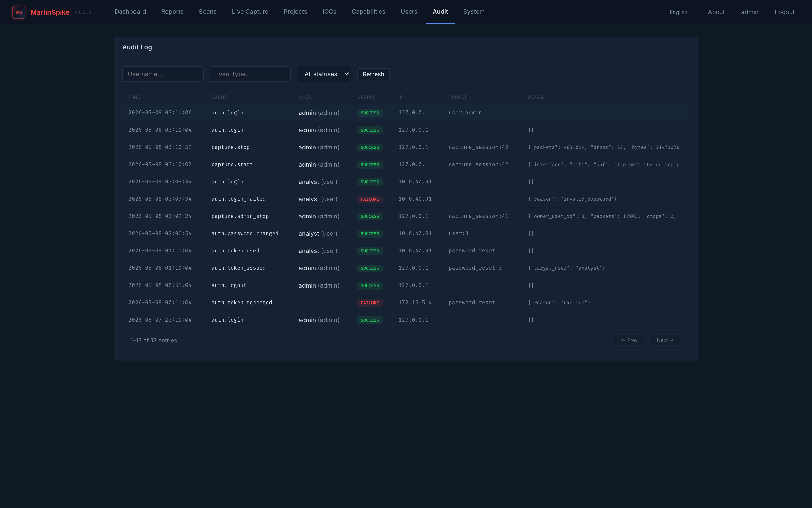The width and height of the screenshot is (812, 508).
Task: Select the auth.logout event cell
Action: [x=229, y=285]
